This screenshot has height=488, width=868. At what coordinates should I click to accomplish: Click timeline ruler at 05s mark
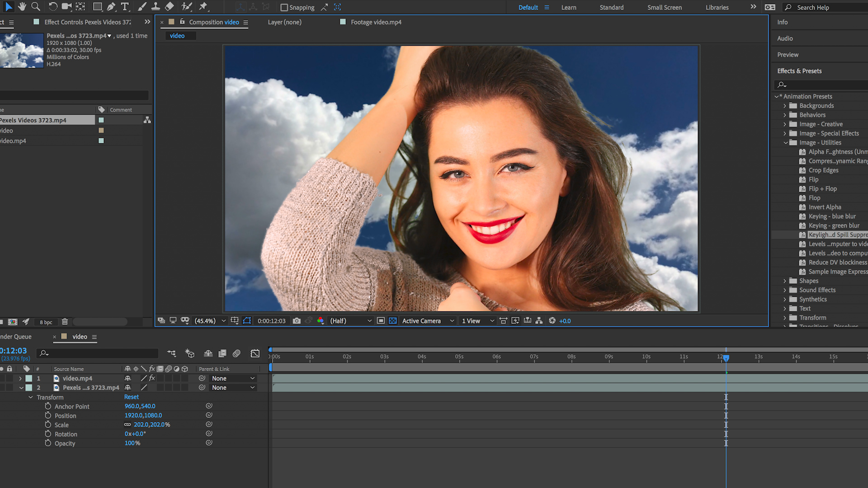point(459,357)
